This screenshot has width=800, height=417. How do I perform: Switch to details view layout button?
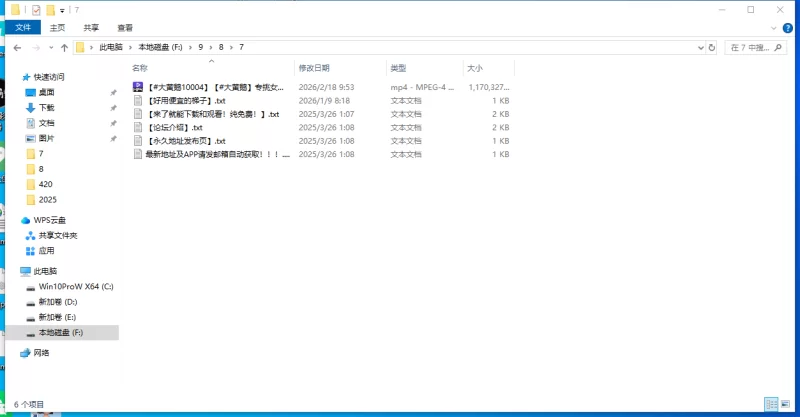pos(771,404)
